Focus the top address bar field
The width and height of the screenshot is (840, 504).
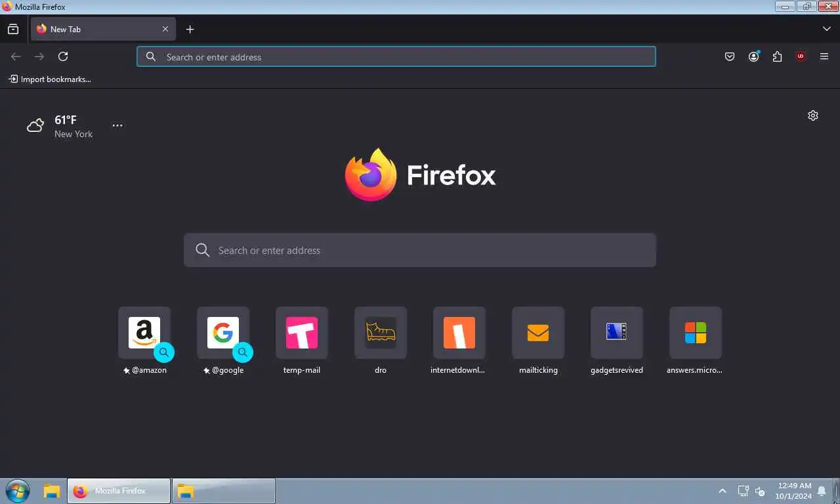pos(396,56)
